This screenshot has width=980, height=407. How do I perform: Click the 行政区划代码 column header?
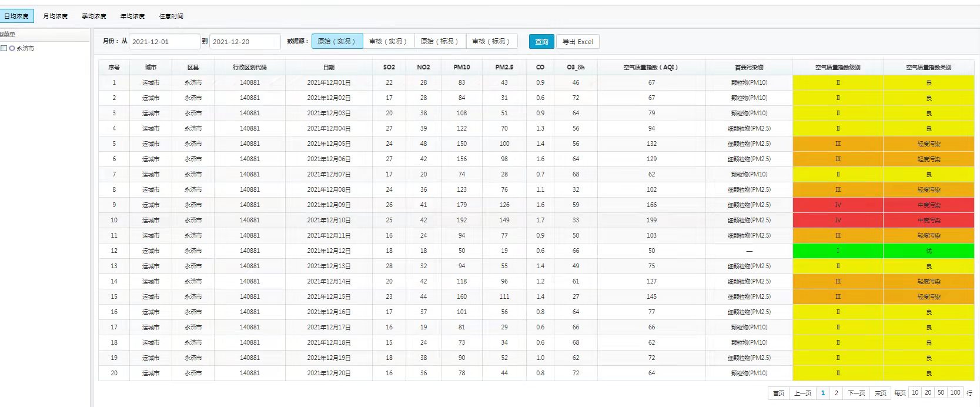(250, 67)
